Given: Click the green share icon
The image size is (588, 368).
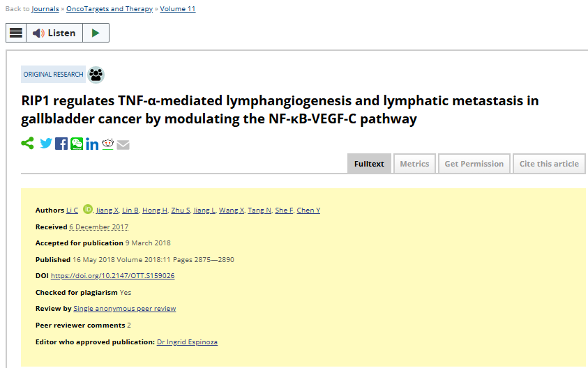Looking at the screenshot, I should tap(27, 143).
